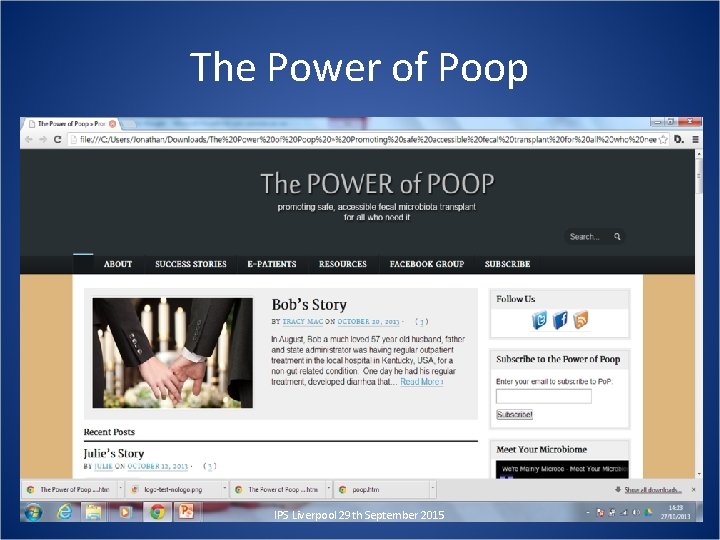Reload the page with refresh icon
The width and height of the screenshot is (720, 540).
[x=57, y=139]
